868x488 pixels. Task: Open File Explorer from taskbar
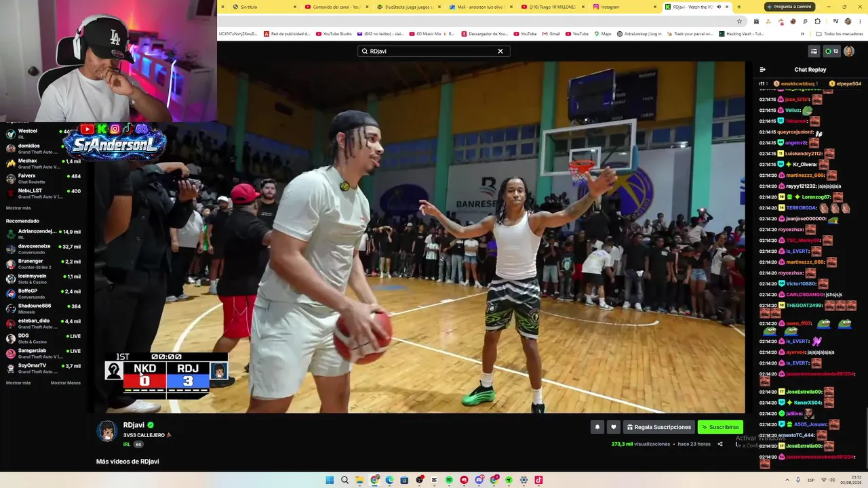click(359, 480)
